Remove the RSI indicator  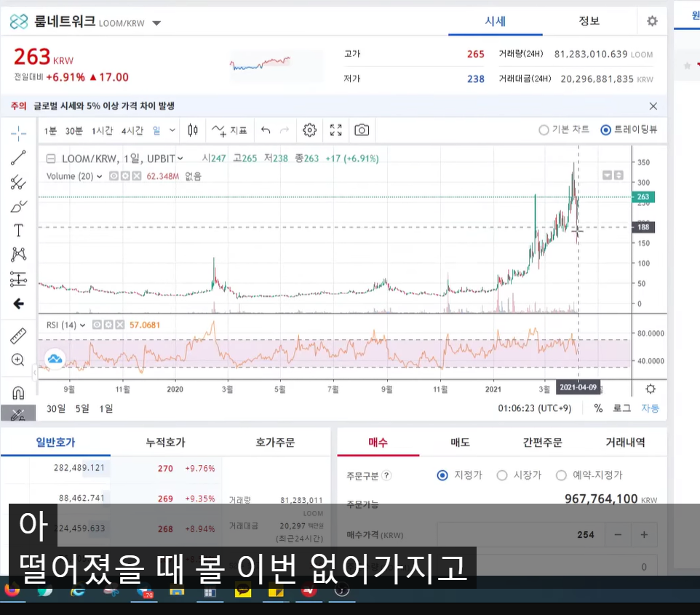119,325
